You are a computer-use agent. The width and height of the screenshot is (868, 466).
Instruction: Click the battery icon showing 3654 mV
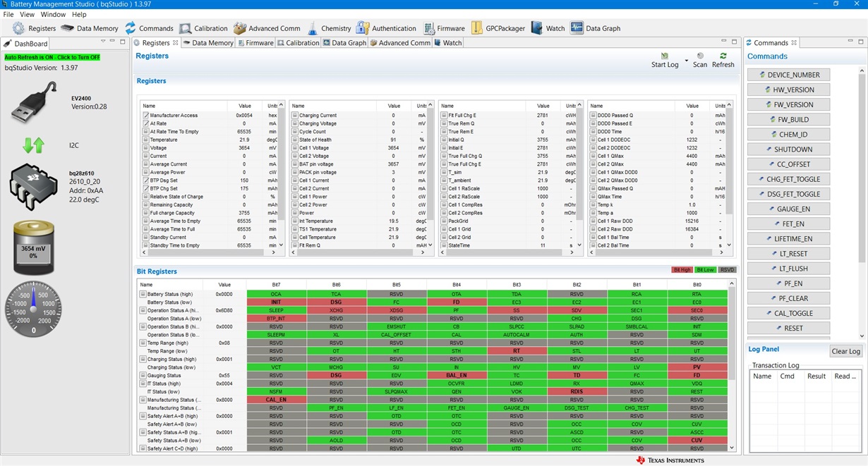tap(33, 247)
